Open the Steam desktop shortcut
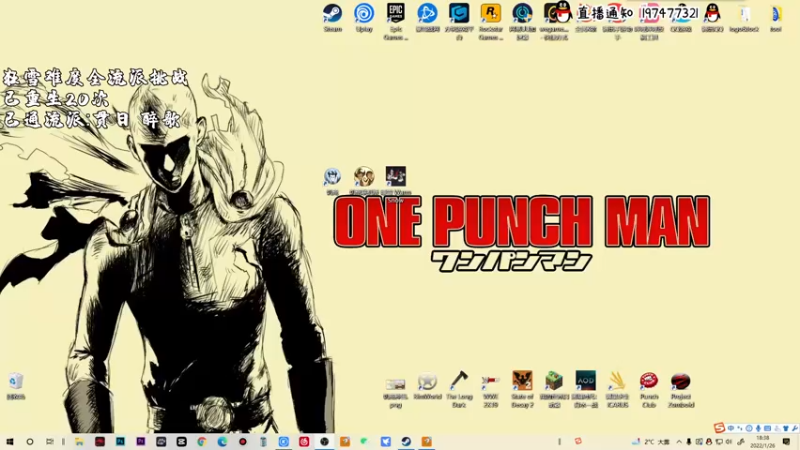This screenshot has height=450, width=800. [333, 17]
